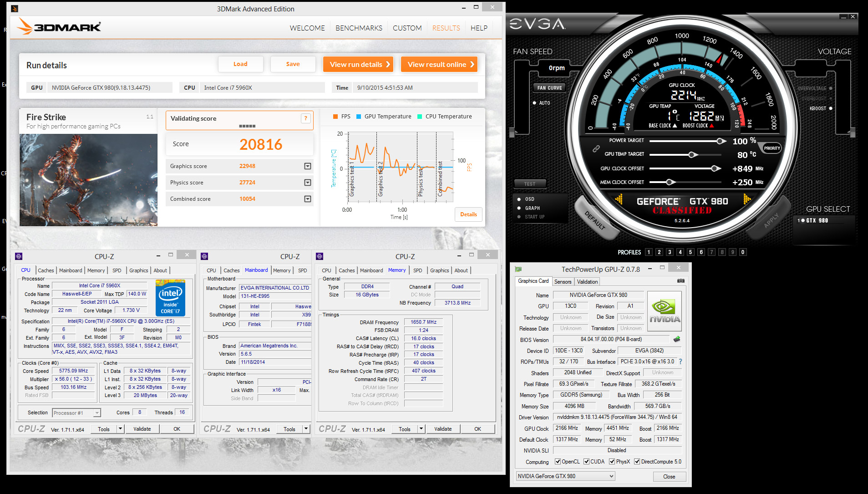Enable the OSD option in EVGA Precision
868x494 pixels.
pyautogui.click(x=519, y=199)
